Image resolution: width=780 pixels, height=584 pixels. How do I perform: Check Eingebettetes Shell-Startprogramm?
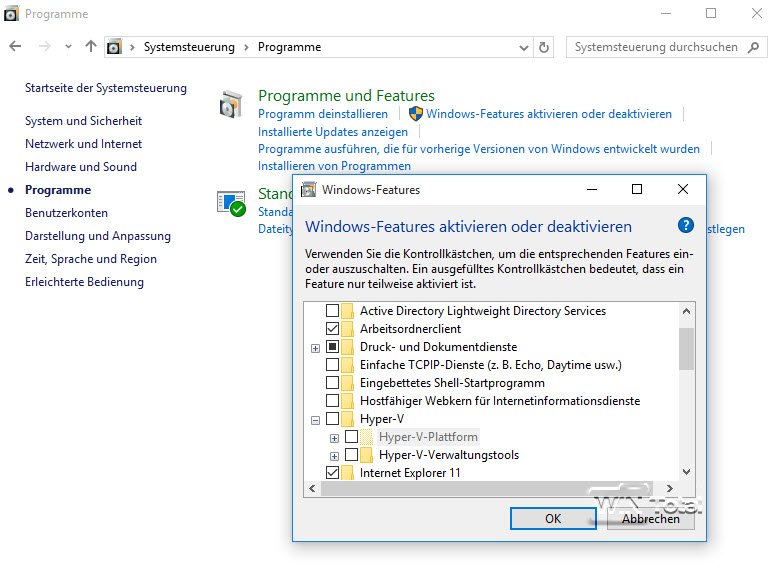[332, 383]
